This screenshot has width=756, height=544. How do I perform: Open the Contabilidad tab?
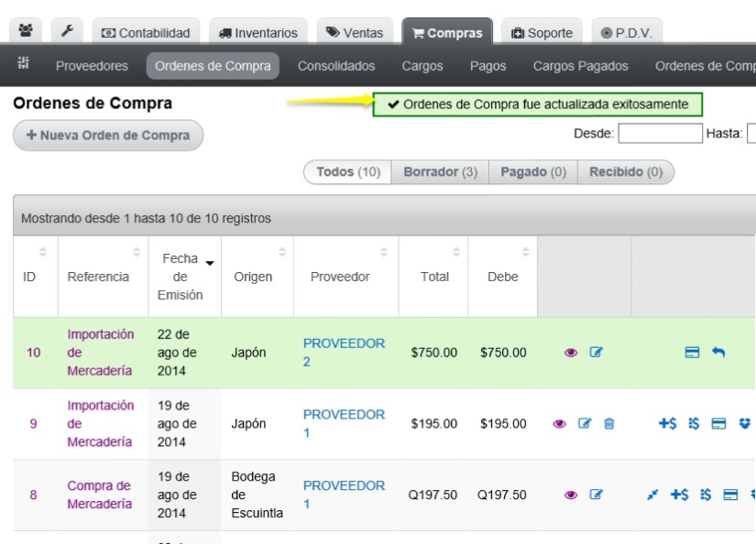point(146,32)
